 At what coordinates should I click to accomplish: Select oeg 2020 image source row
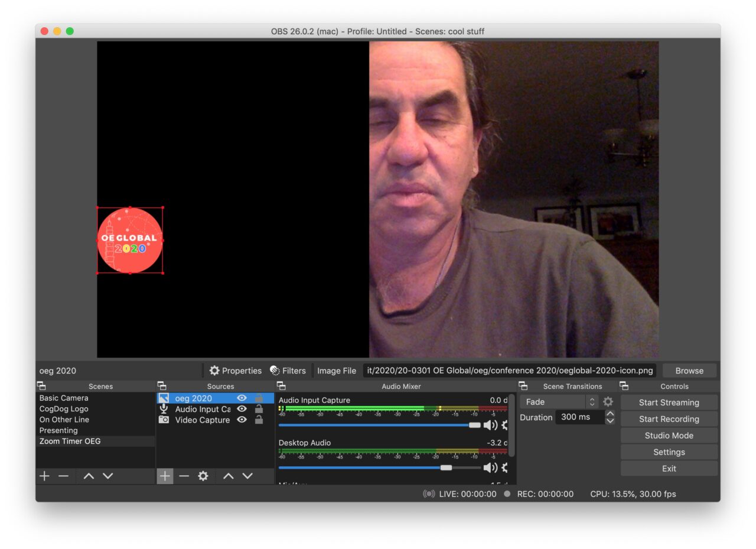coord(216,398)
